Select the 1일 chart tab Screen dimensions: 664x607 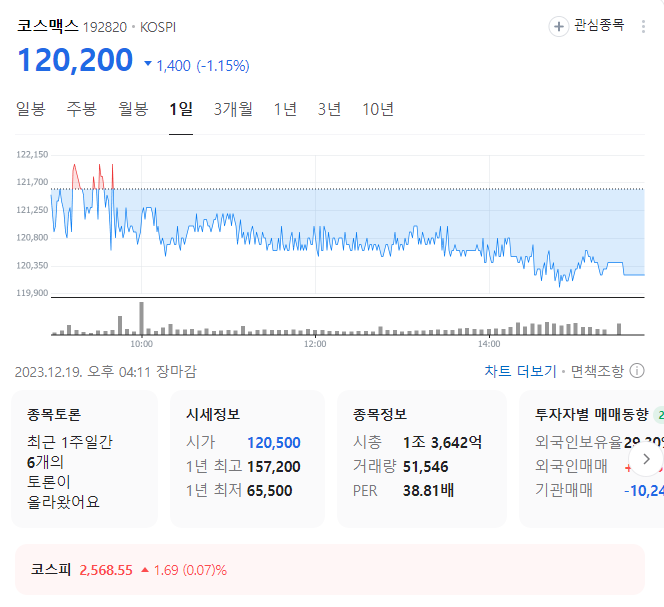tap(181, 109)
